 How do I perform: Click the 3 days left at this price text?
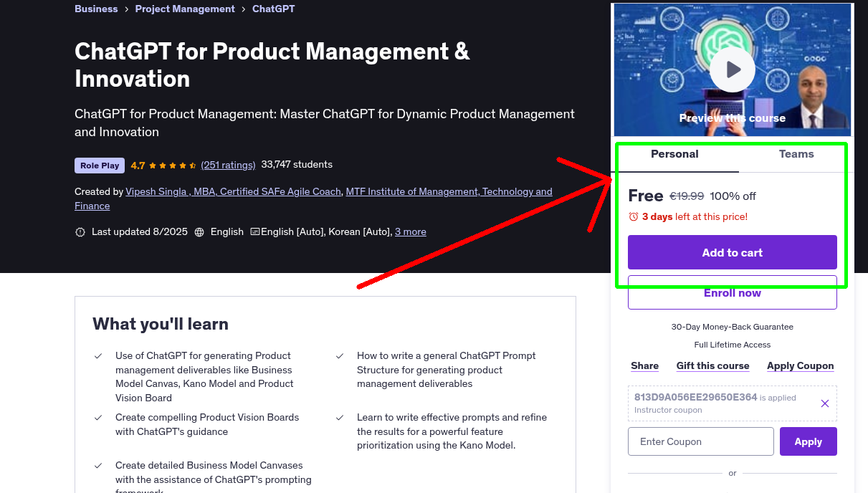point(695,216)
